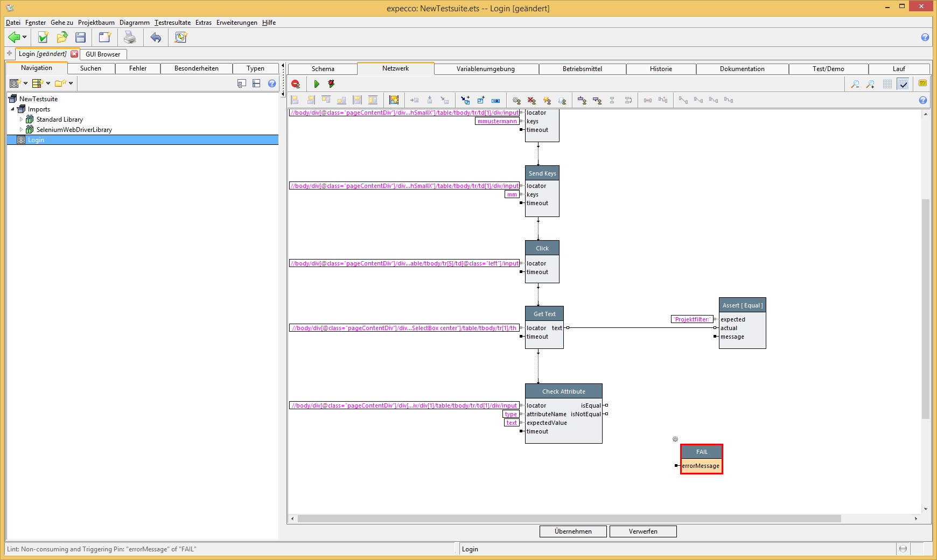Screen dimensions: 937x560
Task: Switch to the Variablenumgebung tab
Action: click(485, 69)
